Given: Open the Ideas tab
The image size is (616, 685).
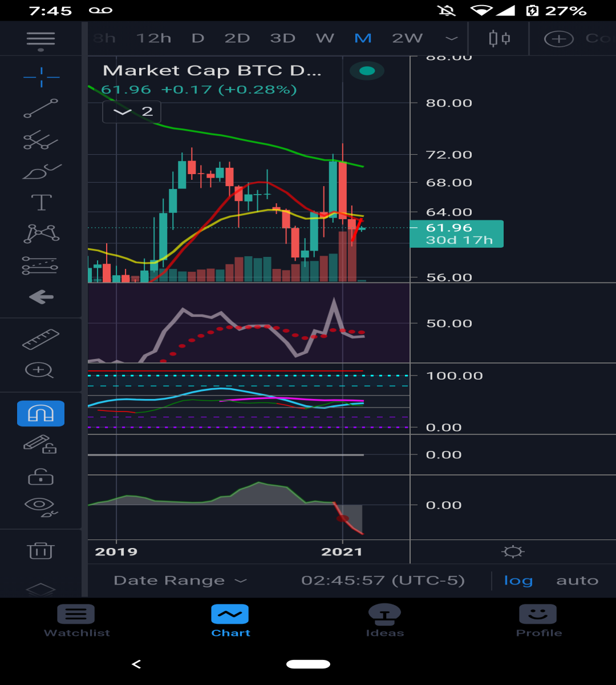Looking at the screenshot, I should pyautogui.click(x=384, y=621).
